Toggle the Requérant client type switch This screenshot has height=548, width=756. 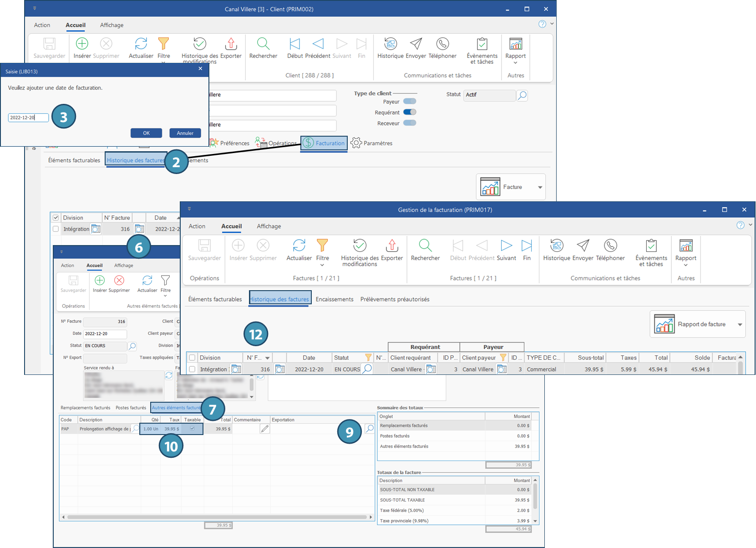410,112
